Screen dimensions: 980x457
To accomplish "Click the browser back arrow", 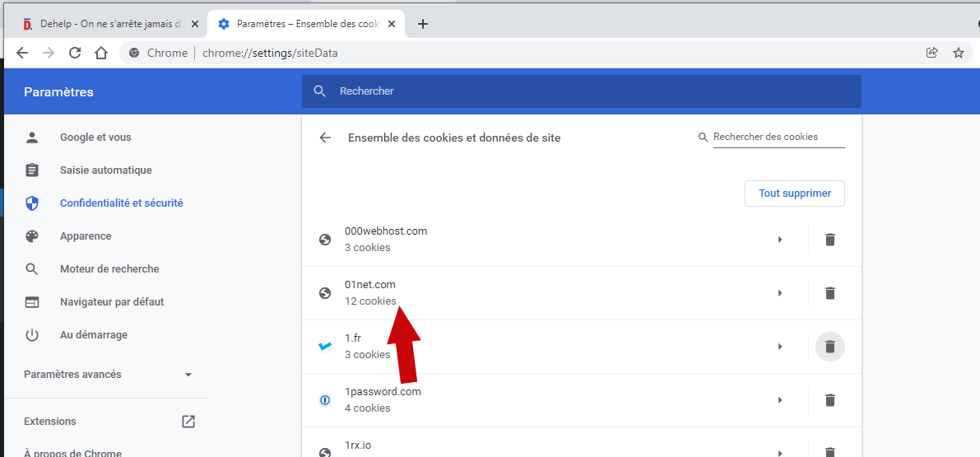I will click(x=22, y=54).
